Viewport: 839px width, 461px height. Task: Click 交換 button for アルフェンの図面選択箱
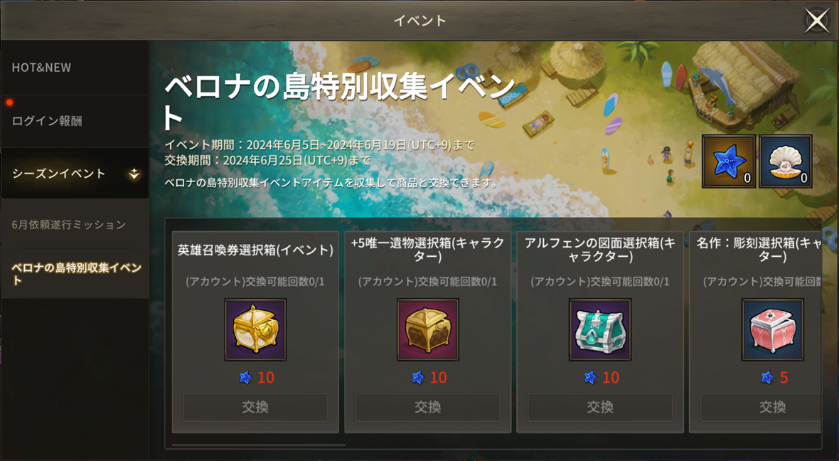[600, 408]
